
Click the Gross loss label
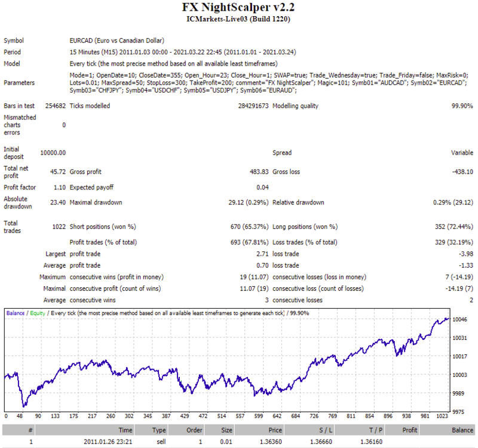(286, 172)
